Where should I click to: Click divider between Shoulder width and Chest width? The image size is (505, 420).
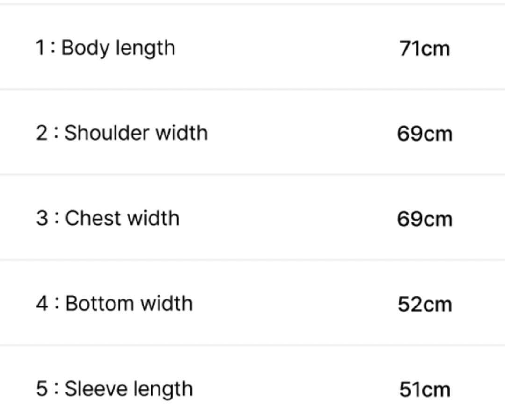(x=252, y=174)
